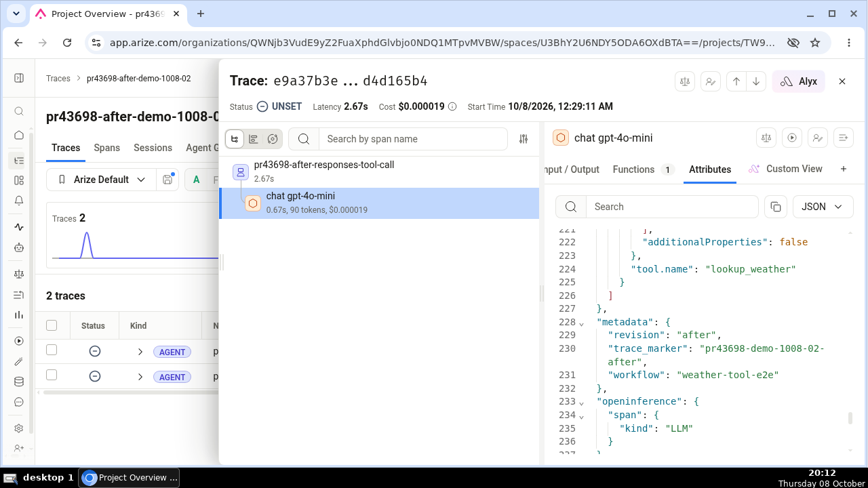Click the attributes JSON vertical scrollbar thumb
The image size is (868, 488).
point(850,418)
